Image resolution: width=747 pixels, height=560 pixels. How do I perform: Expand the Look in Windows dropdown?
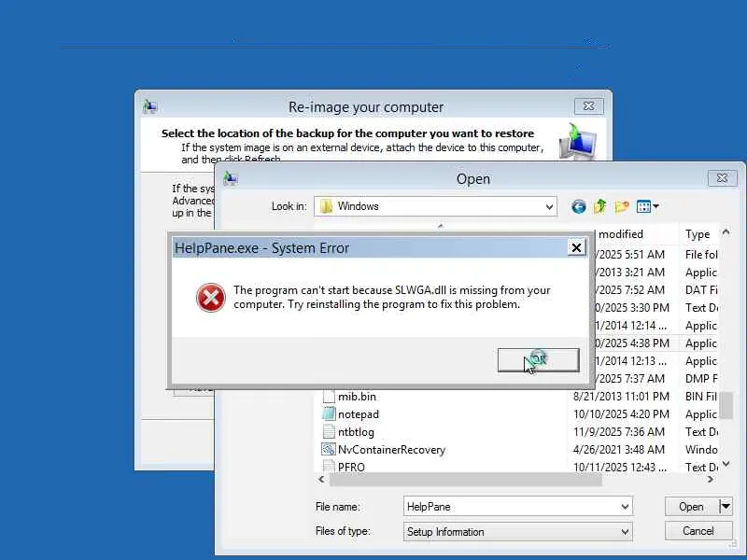coord(549,206)
